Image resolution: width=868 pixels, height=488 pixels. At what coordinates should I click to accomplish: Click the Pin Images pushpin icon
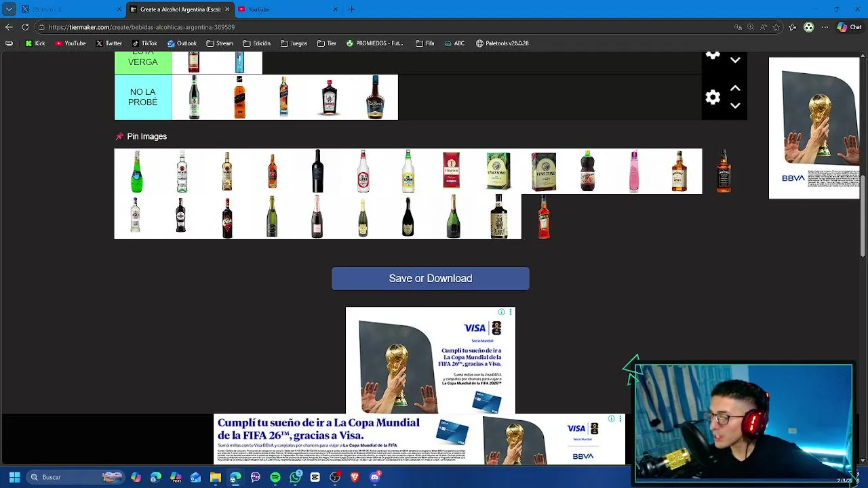[x=120, y=136]
